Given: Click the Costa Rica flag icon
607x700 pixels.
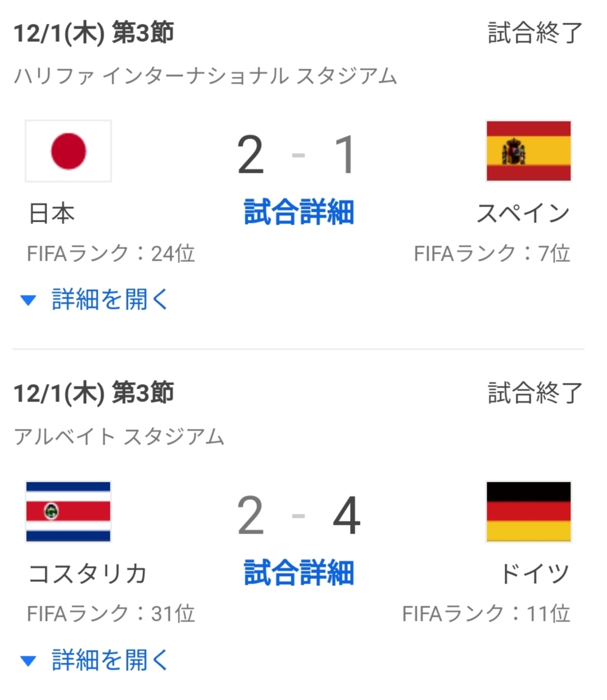Looking at the screenshot, I should coord(68,511).
